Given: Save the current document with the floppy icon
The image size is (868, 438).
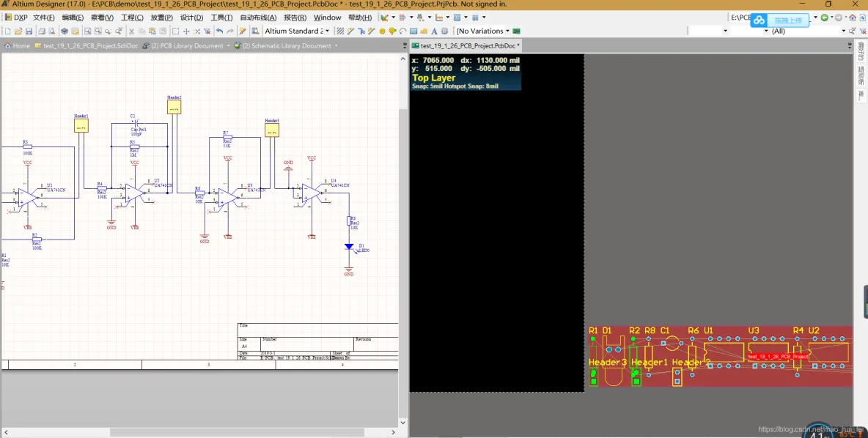Looking at the screenshot, I should click(x=29, y=31).
